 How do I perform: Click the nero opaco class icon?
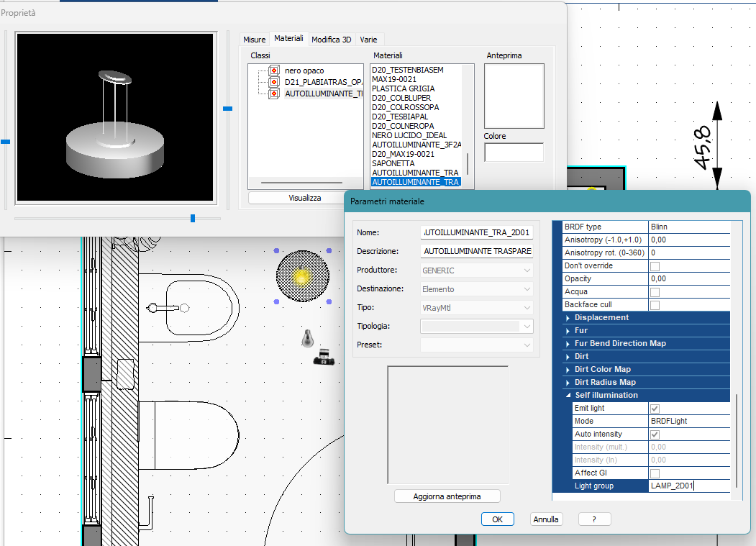pyautogui.click(x=274, y=70)
